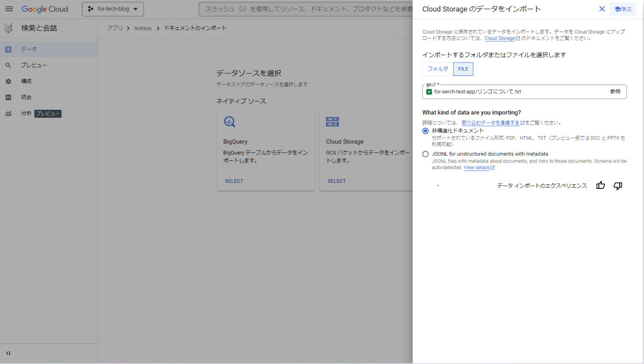644x364 pixels.
Task: Select JSONL for unstructured documents radio
Action: point(425,154)
